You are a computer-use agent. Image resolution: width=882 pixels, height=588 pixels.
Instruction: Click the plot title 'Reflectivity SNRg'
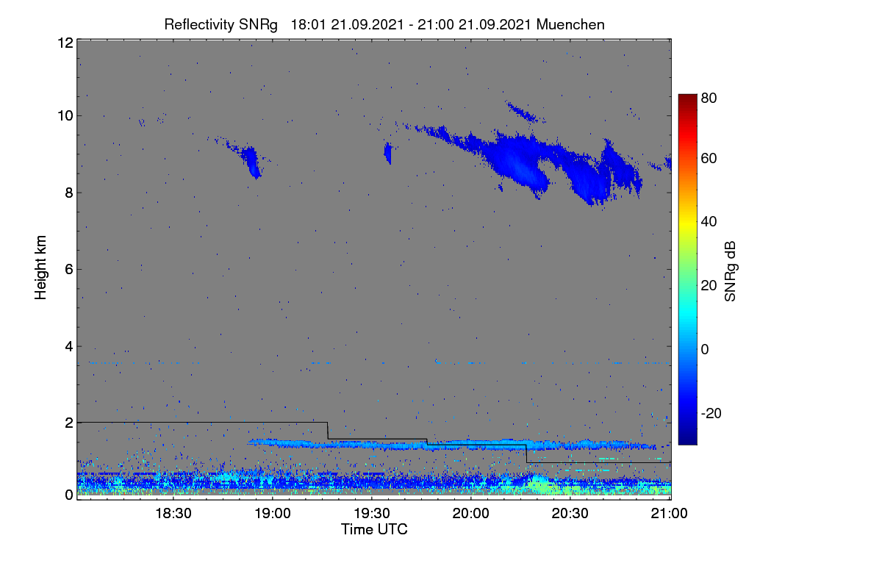[221, 24]
